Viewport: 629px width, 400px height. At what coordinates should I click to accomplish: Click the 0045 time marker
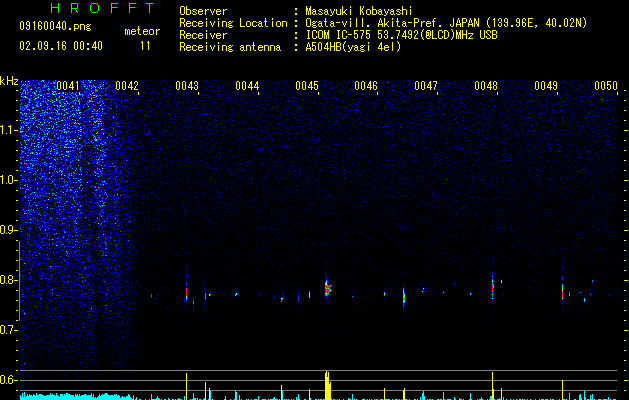[x=307, y=86]
